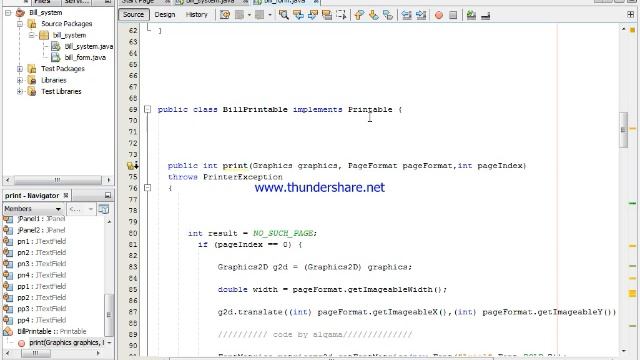The width and height of the screenshot is (640, 360).
Task: Click the Navigator horizontal scrollbar thumb
Action: click(35, 353)
